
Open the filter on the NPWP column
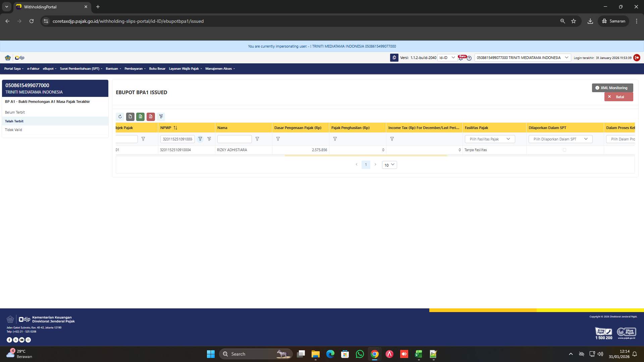pyautogui.click(x=200, y=139)
